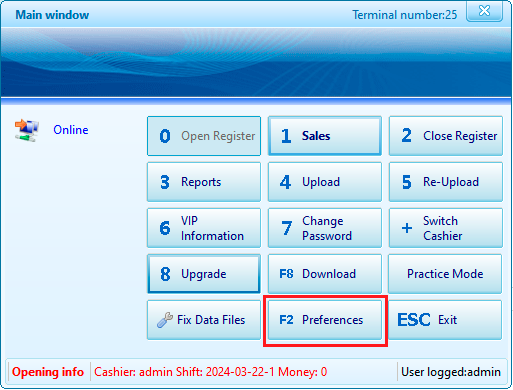
Task: Click the Cashier admin Shift status text
Action: [211, 372]
